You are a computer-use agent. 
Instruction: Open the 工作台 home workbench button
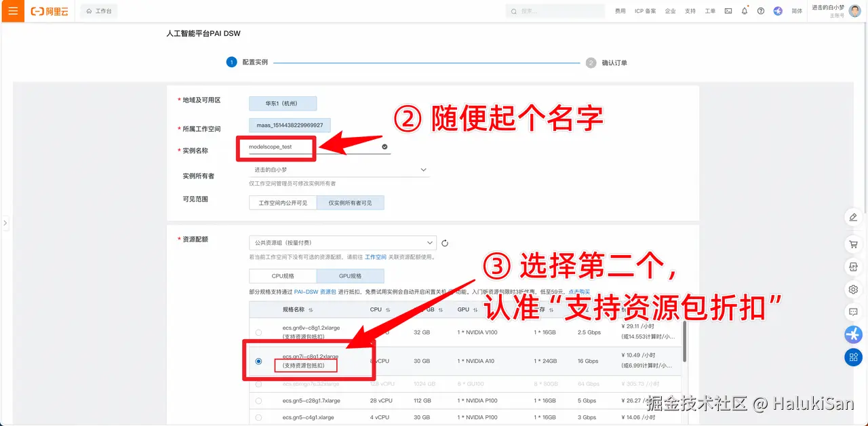[99, 12]
